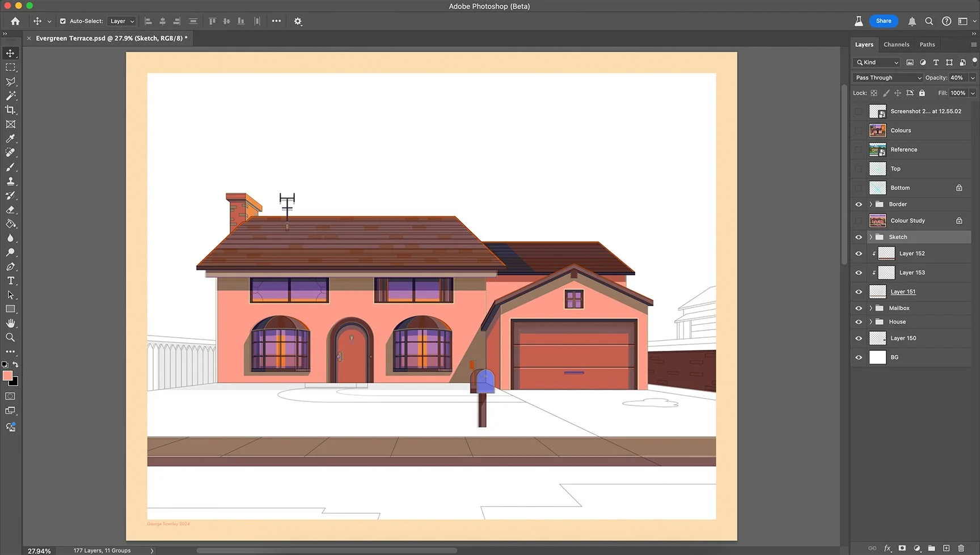Select the Pen tool
Image resolution: width=980 pixels, height=555 pixels.
(10, 266)
